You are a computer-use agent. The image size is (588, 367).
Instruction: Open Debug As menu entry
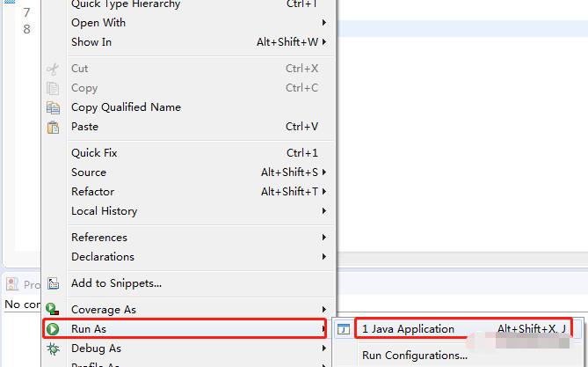point(187,349)
